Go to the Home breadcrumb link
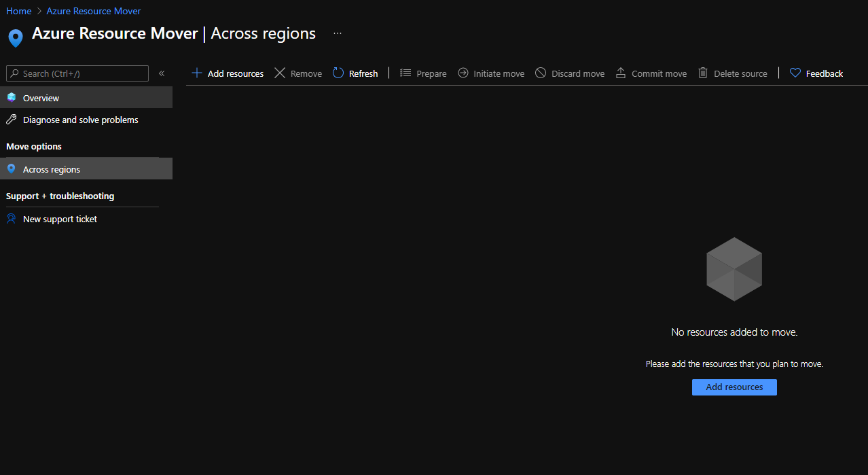Image resolution: width=868 pixels, height=475 pixels. click(19, 11)
